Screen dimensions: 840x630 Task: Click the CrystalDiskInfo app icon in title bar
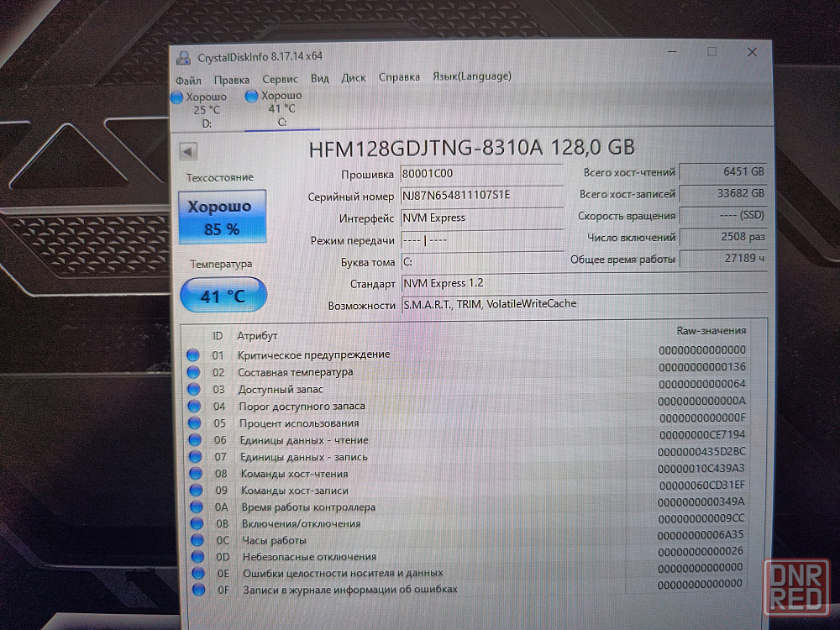(x=184, y=58)
